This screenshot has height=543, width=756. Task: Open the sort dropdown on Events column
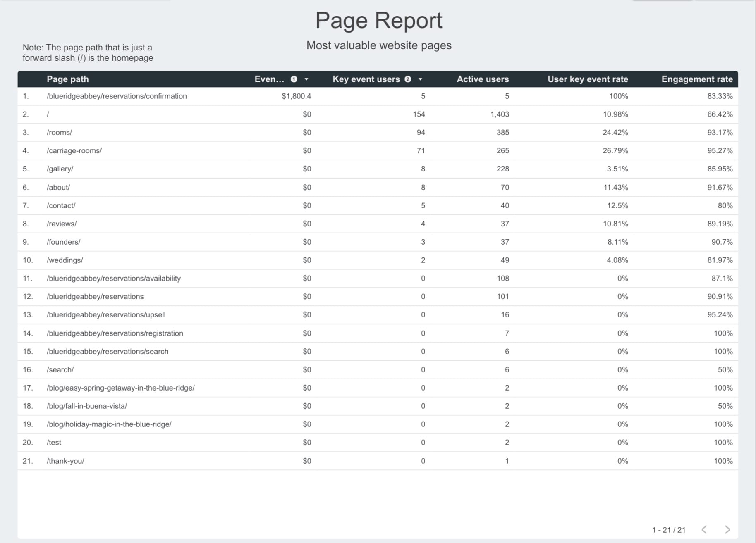tap(306, 79)
